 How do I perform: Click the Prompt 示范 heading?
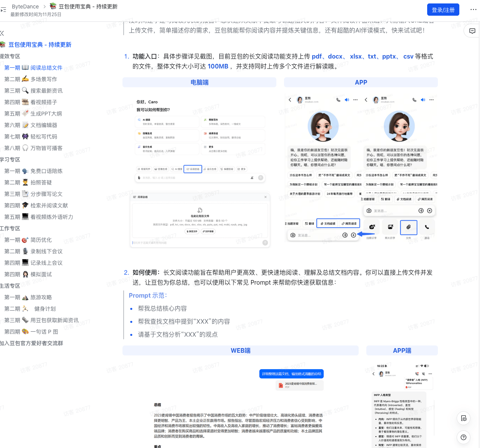pyautogui.click(x=148, y=295)
